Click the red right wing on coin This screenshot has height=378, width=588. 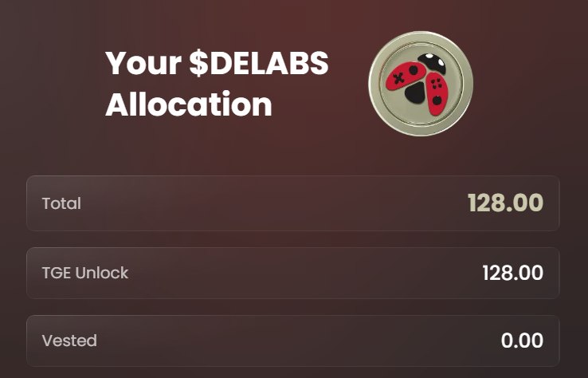(437, 93)
